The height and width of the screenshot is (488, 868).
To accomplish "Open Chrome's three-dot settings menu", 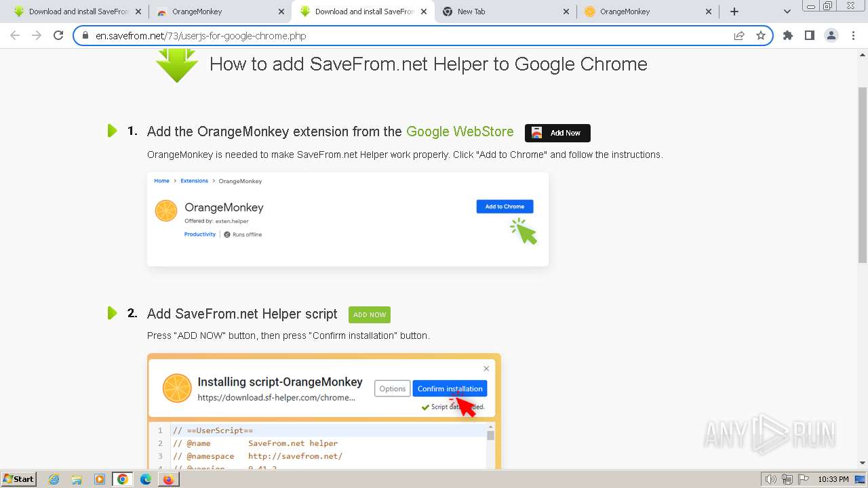I will click(853, 35).
